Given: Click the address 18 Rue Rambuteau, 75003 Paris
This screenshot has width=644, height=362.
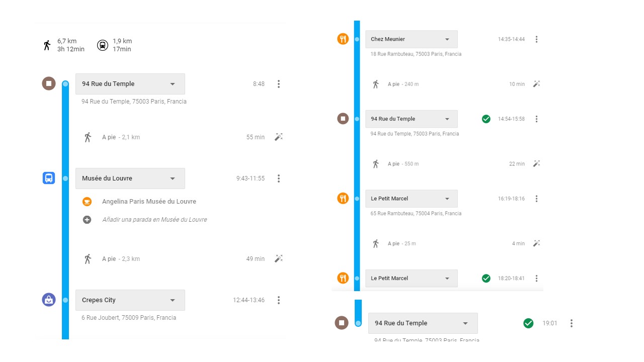Looking at the screenshot, I should coord(416,54).
